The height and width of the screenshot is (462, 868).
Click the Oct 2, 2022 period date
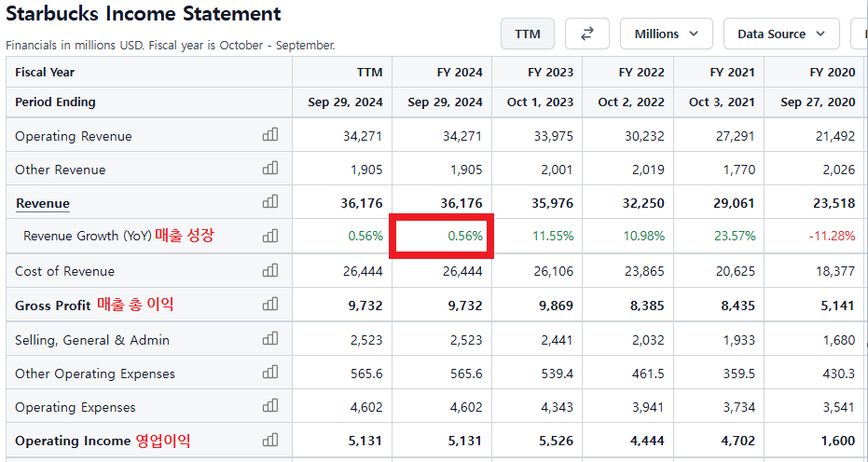coord(631,102)
